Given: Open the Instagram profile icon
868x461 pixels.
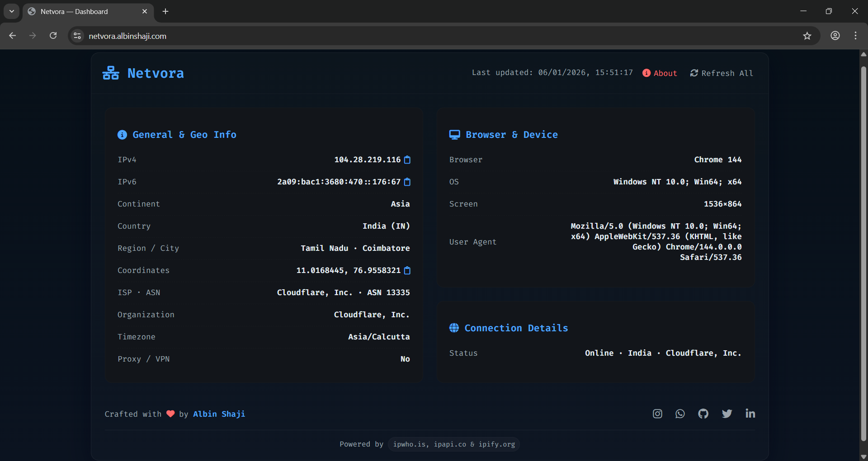Looking at the screenshot, I should [x=657, y=414].
